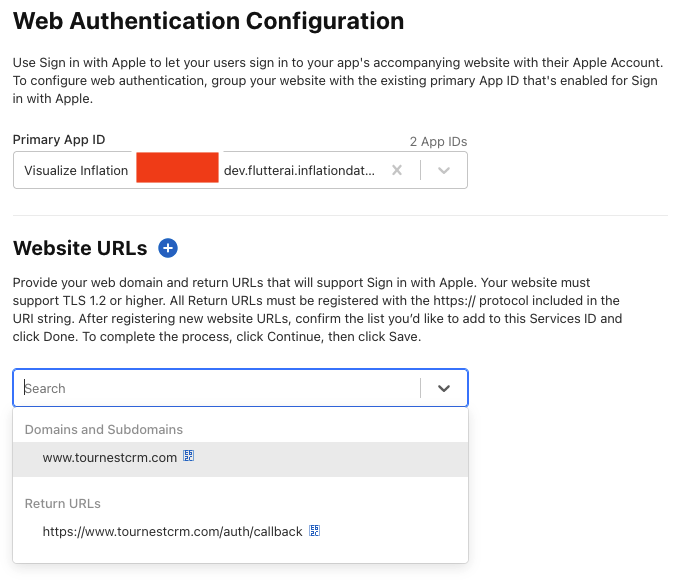
Task: Choose the https://www.tournestcrm.com/auth/callback return URL
Action: (x=172, y=532)
